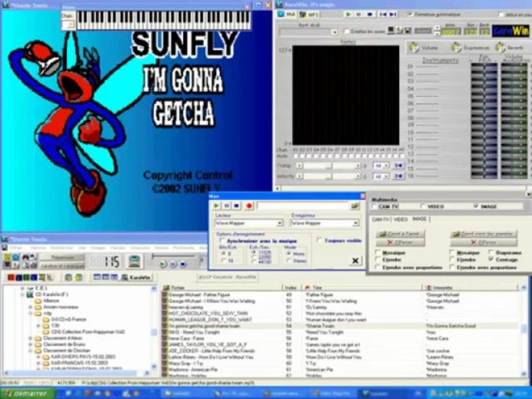Select Madonna - American Pie file
532x399 pixels.
click(x=193, y=370)
